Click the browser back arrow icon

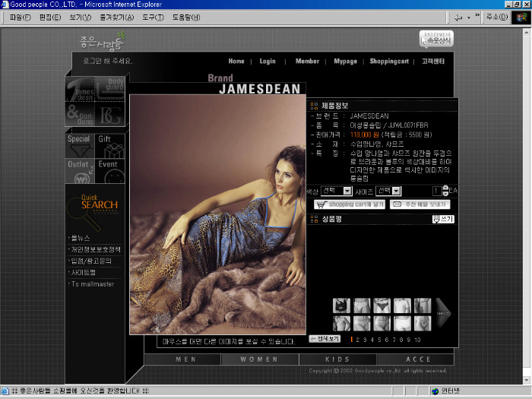click(458, 17)
